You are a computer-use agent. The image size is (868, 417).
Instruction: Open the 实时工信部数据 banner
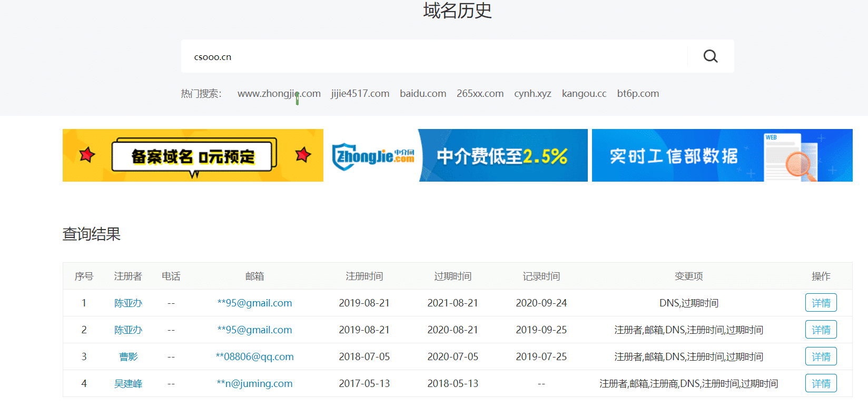(722, 155)
